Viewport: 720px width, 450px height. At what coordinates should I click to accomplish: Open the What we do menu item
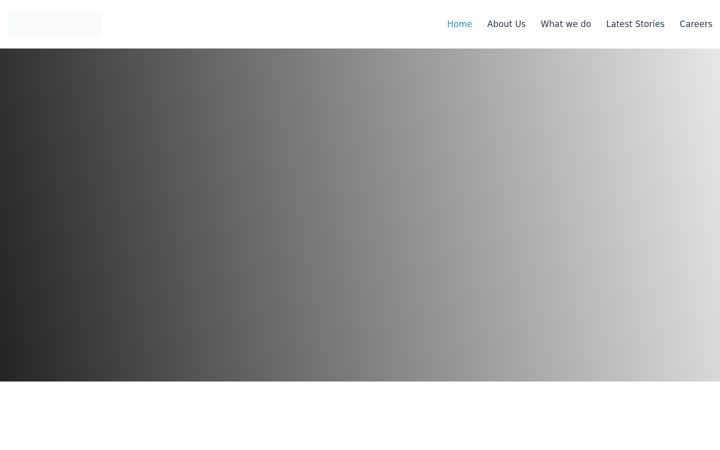point(565,24)
